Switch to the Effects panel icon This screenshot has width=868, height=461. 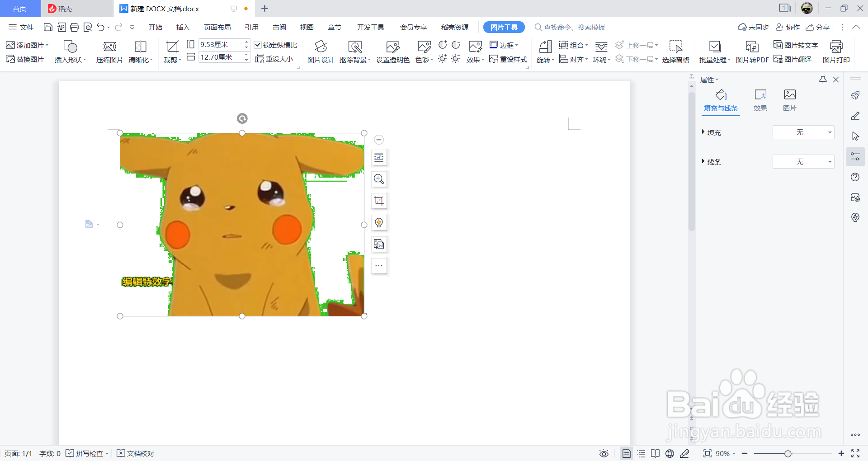(x=760, y=100)
